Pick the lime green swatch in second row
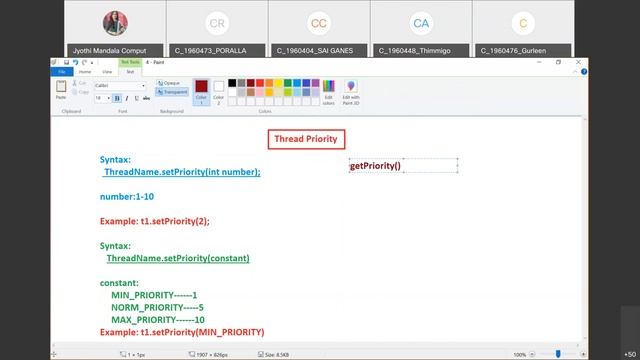 point(288,93)
